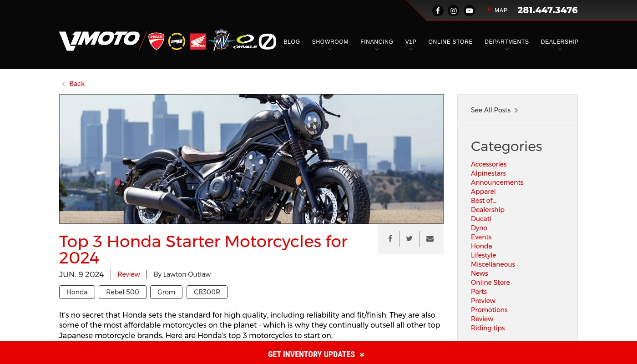Click the MV Agusta logo
This screenshot has width=637, height=364.
tap(221, 40)
